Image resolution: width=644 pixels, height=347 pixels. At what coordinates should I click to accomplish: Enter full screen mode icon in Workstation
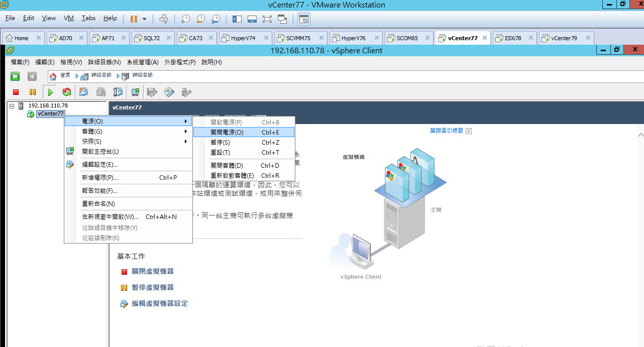(x=267, y=19)
